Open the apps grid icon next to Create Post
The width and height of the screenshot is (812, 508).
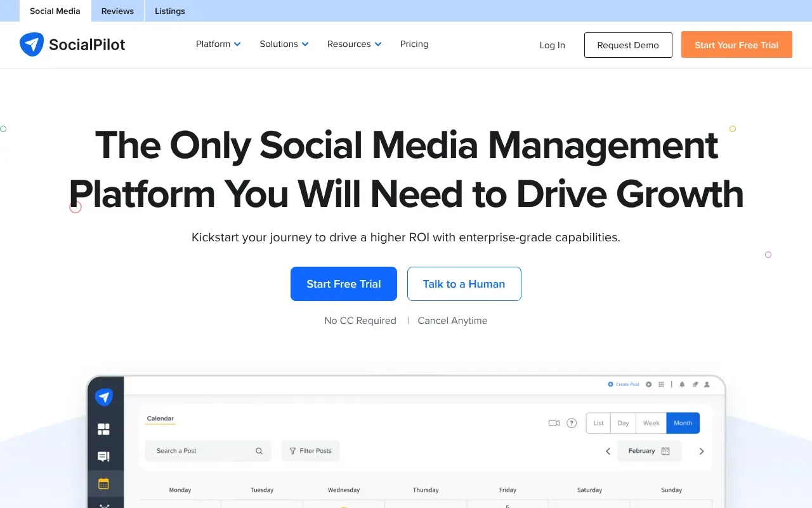click(x=660, y=384)
